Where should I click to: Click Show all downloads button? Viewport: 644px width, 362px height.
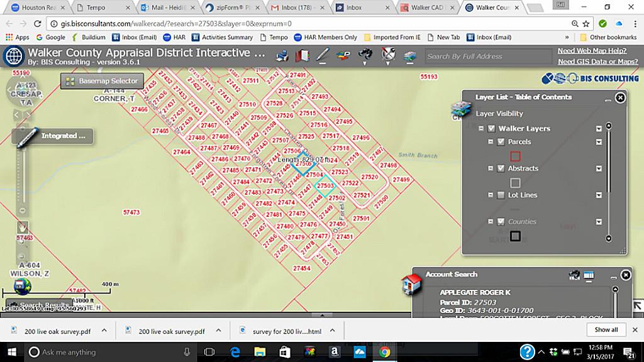606,329
